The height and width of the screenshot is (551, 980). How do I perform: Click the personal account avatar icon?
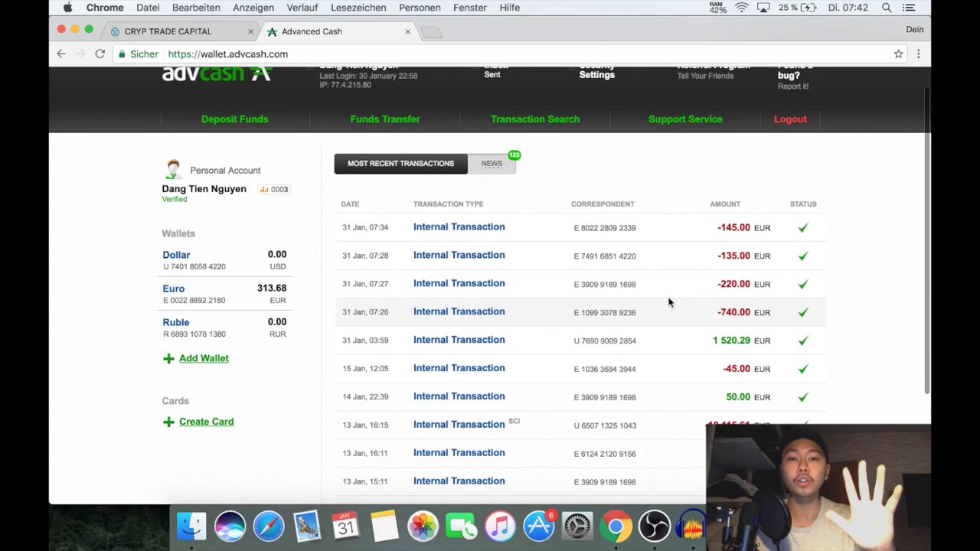pos(173,169)
